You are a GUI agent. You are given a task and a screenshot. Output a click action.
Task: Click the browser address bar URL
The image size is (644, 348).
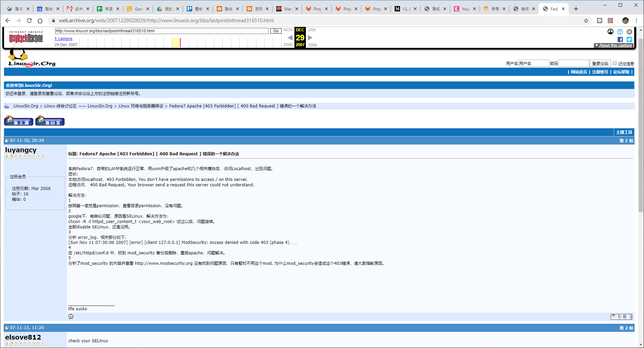[x=166, y=21]
